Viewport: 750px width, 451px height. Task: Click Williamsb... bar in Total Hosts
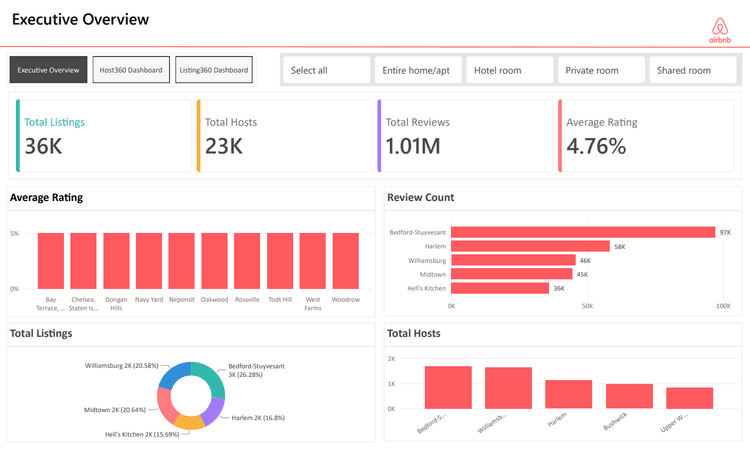pos(508,388)
